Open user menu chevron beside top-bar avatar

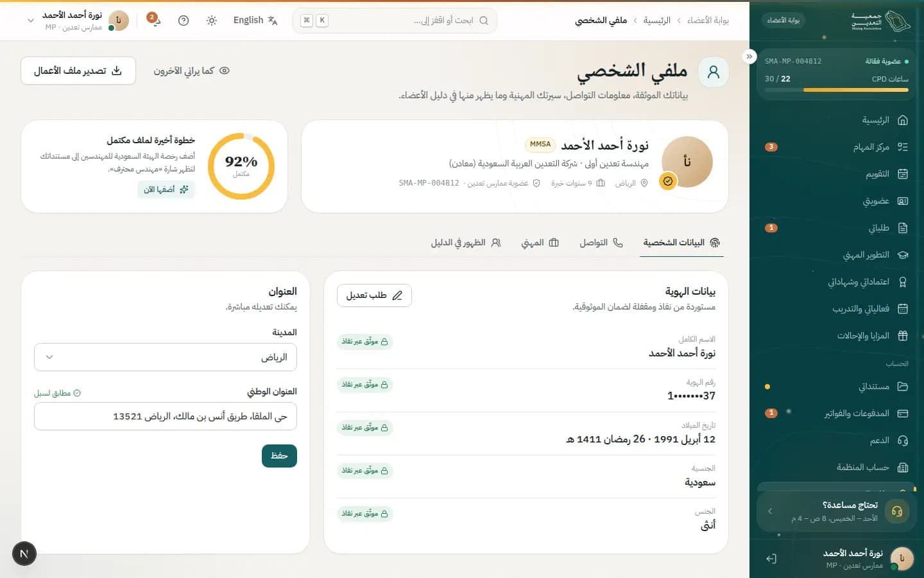(x=30, y=21)
